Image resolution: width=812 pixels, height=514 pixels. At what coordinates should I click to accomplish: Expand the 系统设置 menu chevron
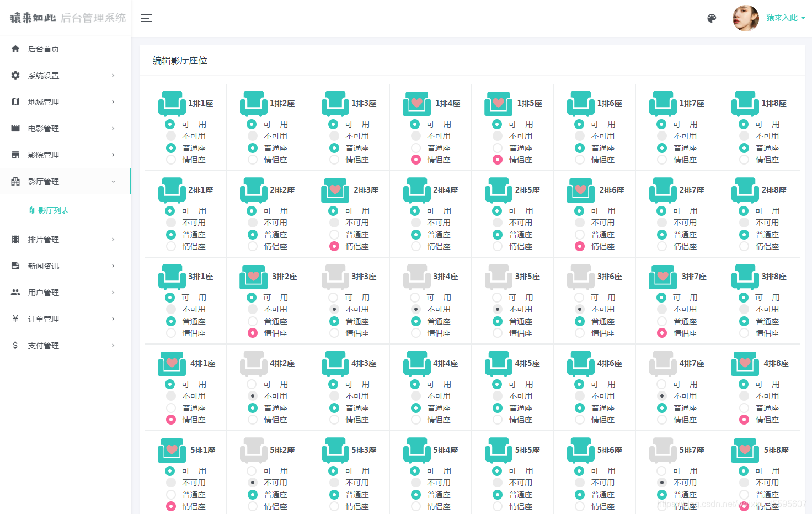(113, 76)
